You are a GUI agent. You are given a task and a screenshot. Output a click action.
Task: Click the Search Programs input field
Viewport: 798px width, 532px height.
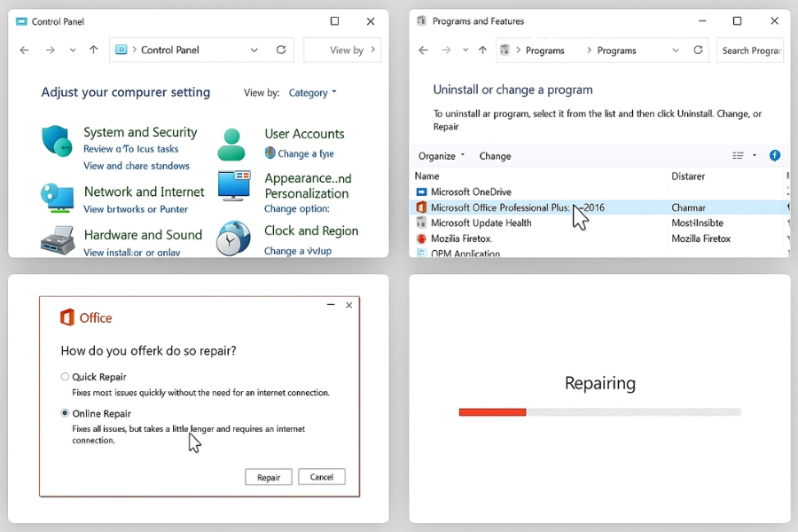pos(750,51)
